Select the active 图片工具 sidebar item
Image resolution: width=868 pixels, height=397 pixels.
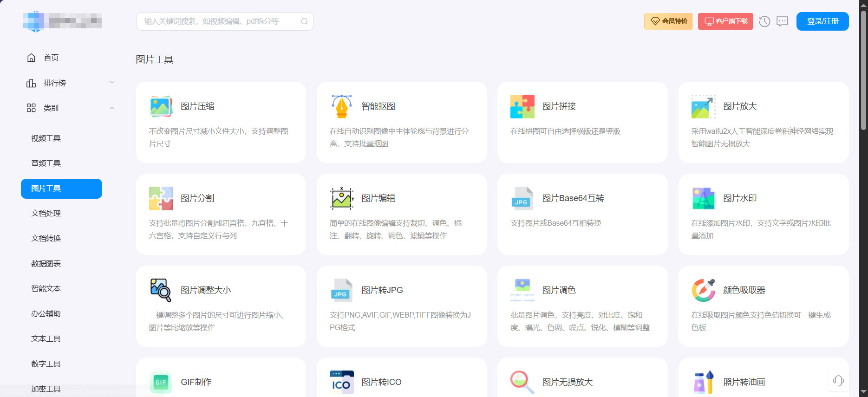point(61,189)
